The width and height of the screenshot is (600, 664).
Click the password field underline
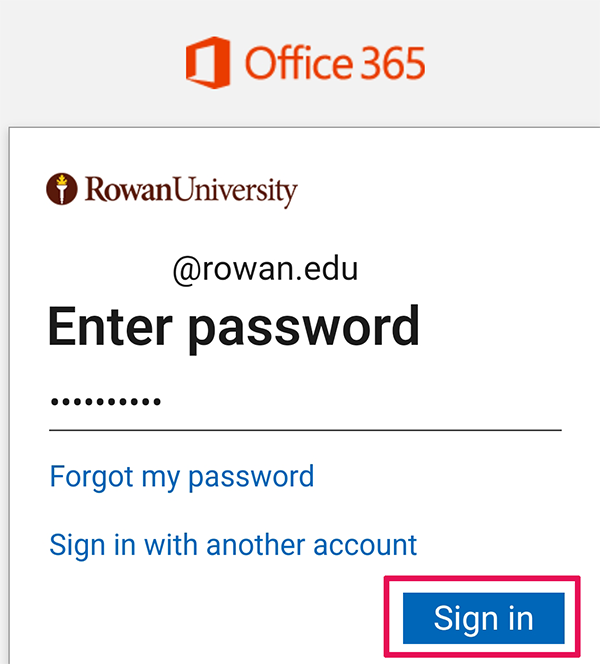(x=305, y=430)
